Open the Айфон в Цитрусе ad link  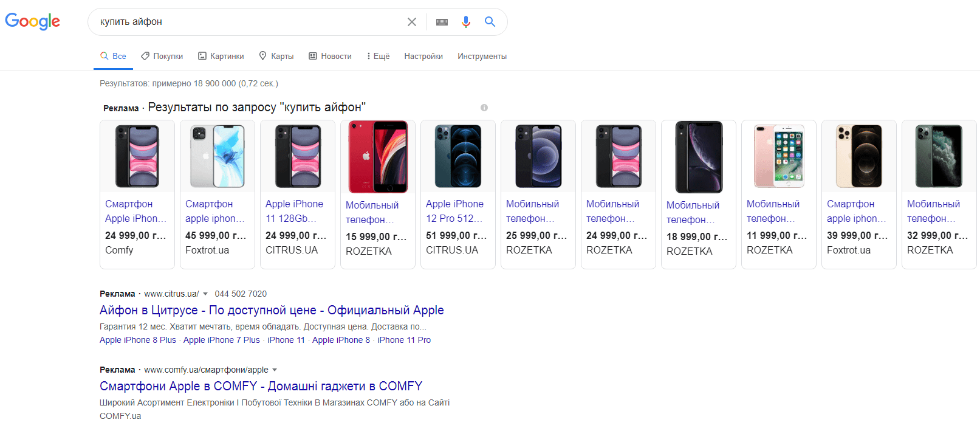pos(272,310)
